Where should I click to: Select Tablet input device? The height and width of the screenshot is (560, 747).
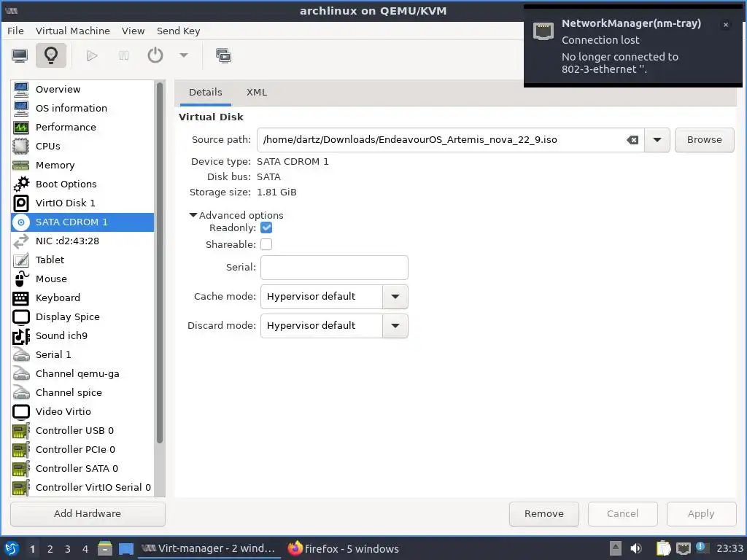[x=82, y=260]
